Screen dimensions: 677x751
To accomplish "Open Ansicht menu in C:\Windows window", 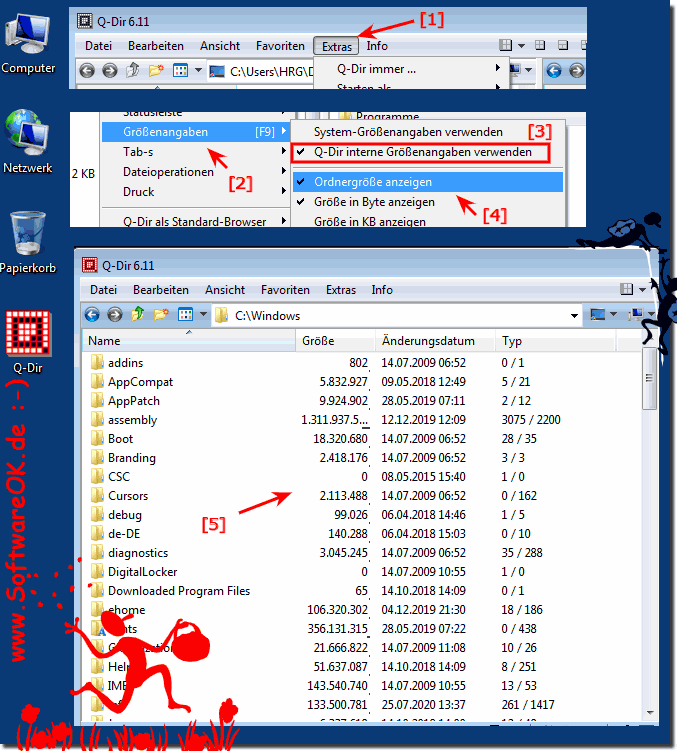I will click(x=225, y=290).
